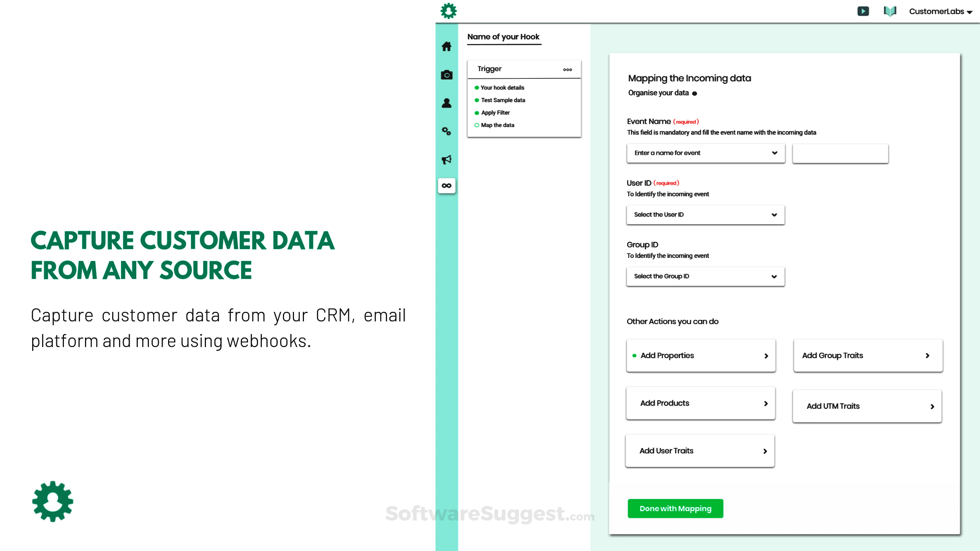The image size is (980, 551).
Task: Open settings via the gears sidebar icon
Action: [446, 131]
